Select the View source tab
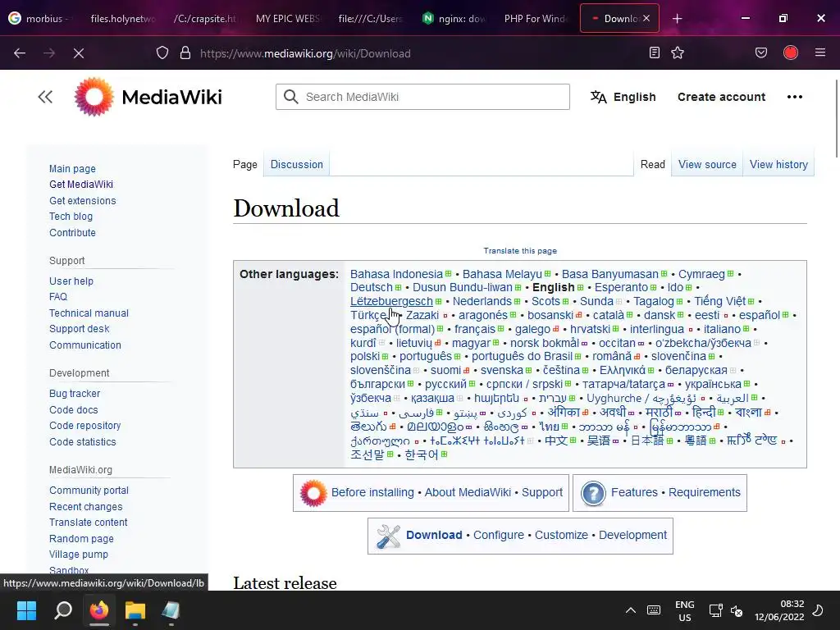Image resolution: width=840 pixels, height=630 pixels. 707,164
